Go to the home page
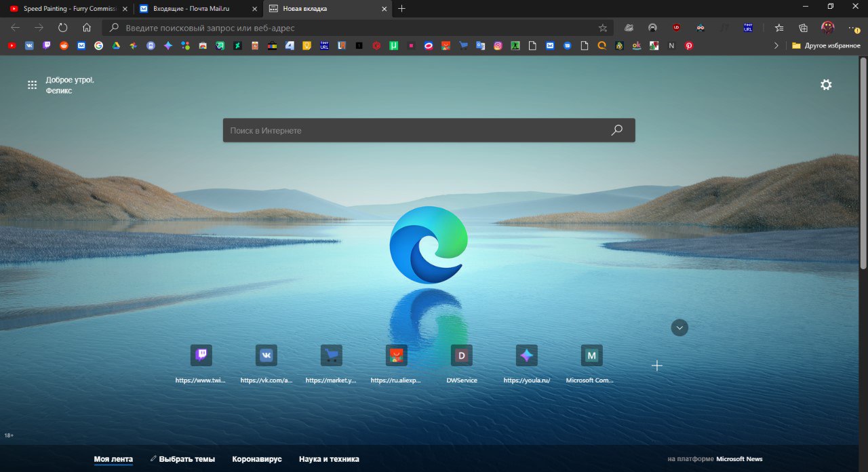Image resolution: width=868 pixels, height=472 pixels. [87, 28]
